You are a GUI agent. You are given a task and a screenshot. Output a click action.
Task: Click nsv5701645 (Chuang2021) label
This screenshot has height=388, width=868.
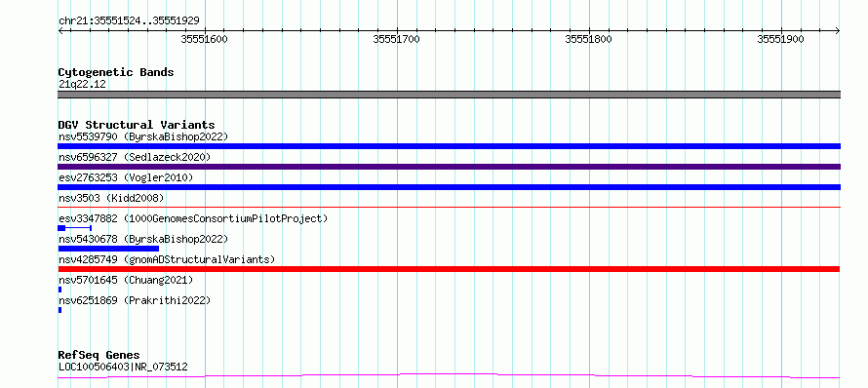(x=126, y=280)
